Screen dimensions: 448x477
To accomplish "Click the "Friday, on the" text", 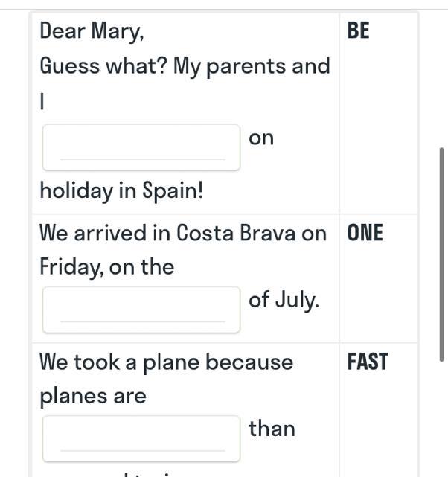I will click(x=106, y=266).
